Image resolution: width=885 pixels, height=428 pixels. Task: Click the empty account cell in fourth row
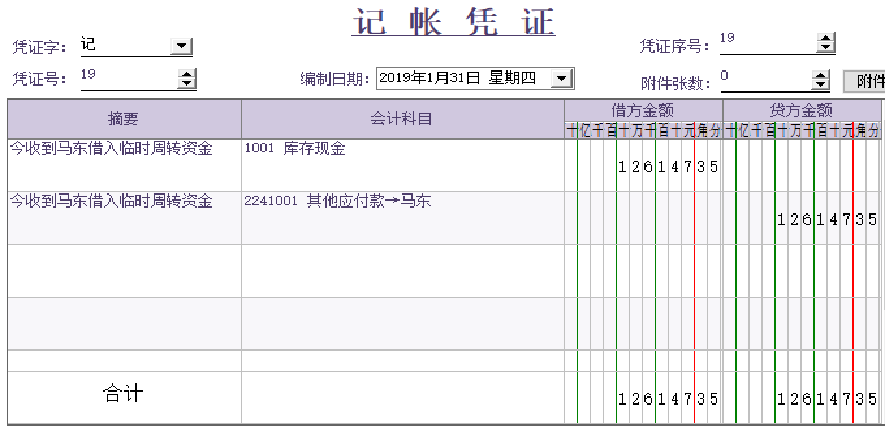tap(403, 324)
